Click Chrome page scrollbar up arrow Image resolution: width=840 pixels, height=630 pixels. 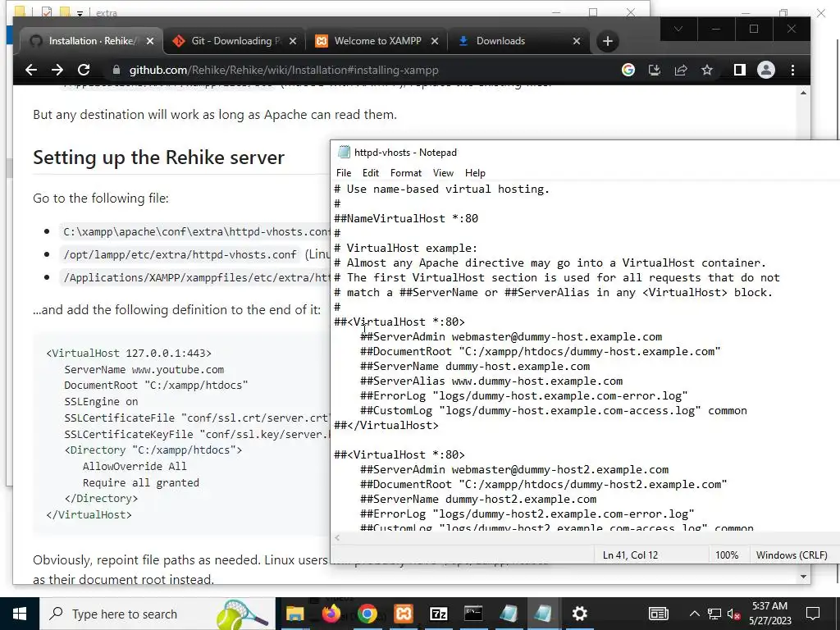803,94
